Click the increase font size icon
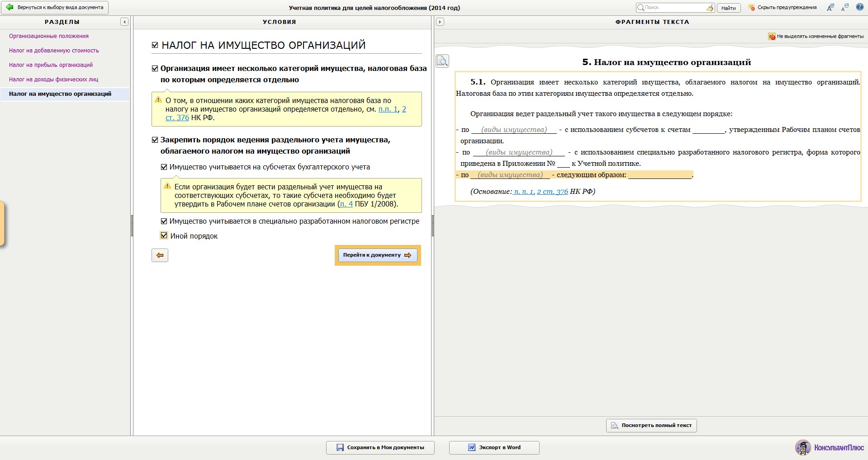868x460 pixels. 830,7
